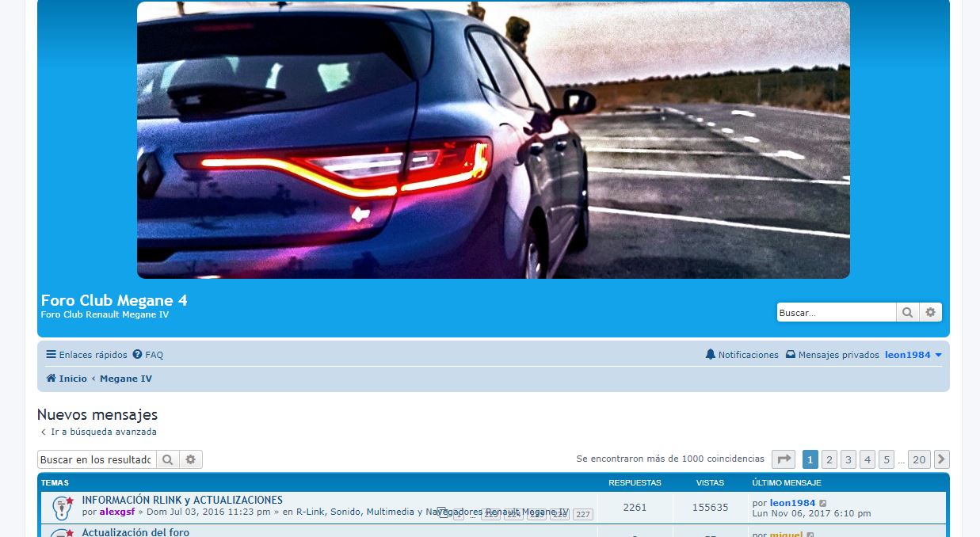Screen dimensions: 980x537
Task: Open the FAQ link
Action: [148, 355]
